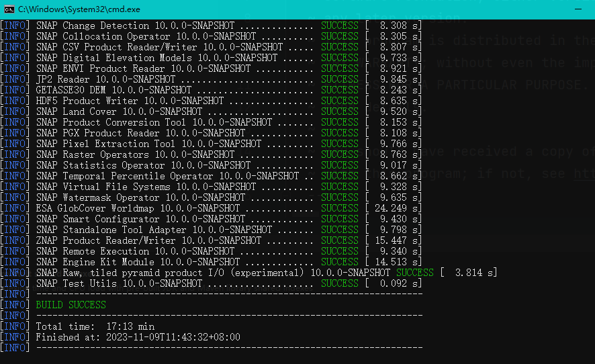Click SNAP Pixel Extraction Tool line
595x364 pixels.
click(x=211, y=144)
